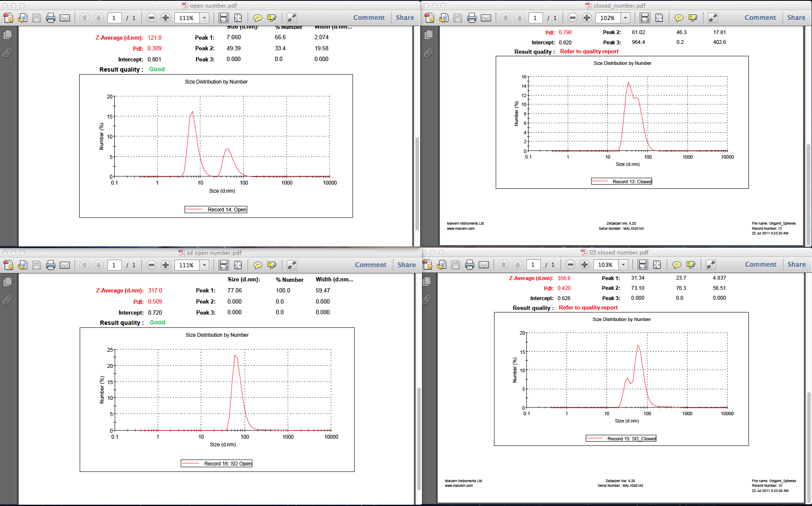Open the 103% zoom dropdown in SD closed number.pdf
812x506 pixels.
[x=623, y=265]
